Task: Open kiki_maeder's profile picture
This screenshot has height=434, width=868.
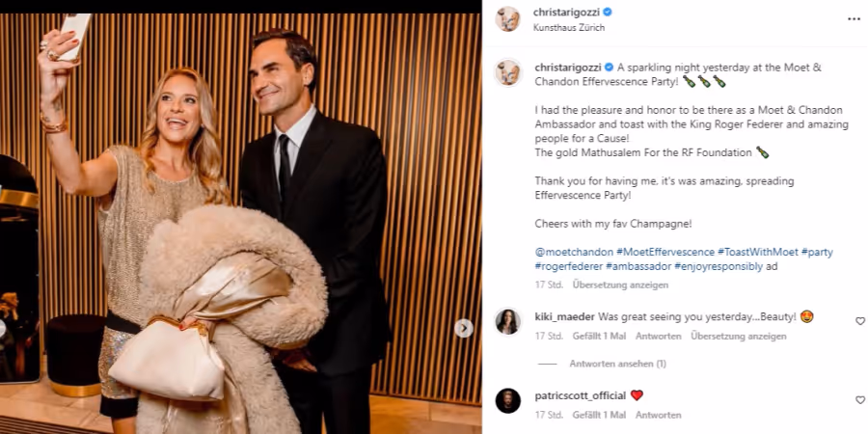Action: (x=507, y=321)
